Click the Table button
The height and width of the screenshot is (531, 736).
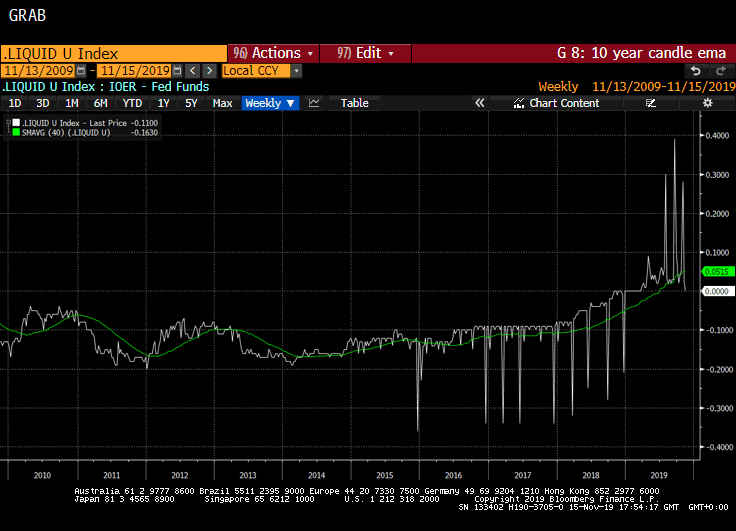pos(354,103)
